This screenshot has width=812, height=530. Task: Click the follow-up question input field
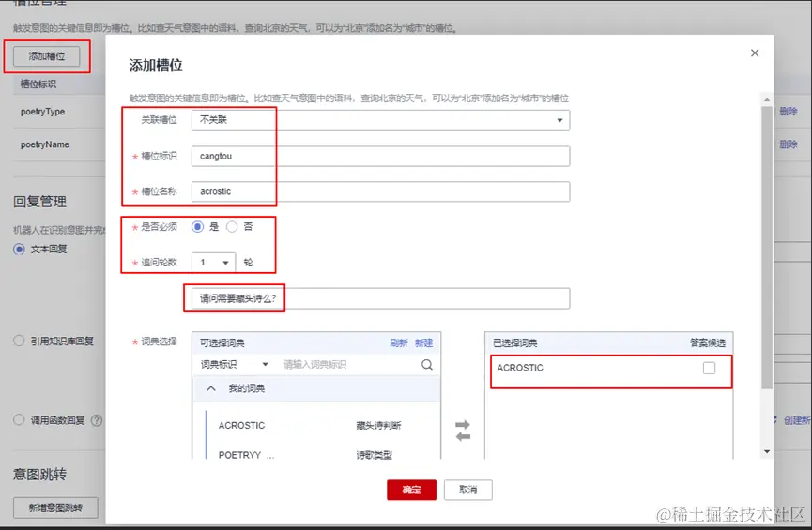[x=380, y=298]
